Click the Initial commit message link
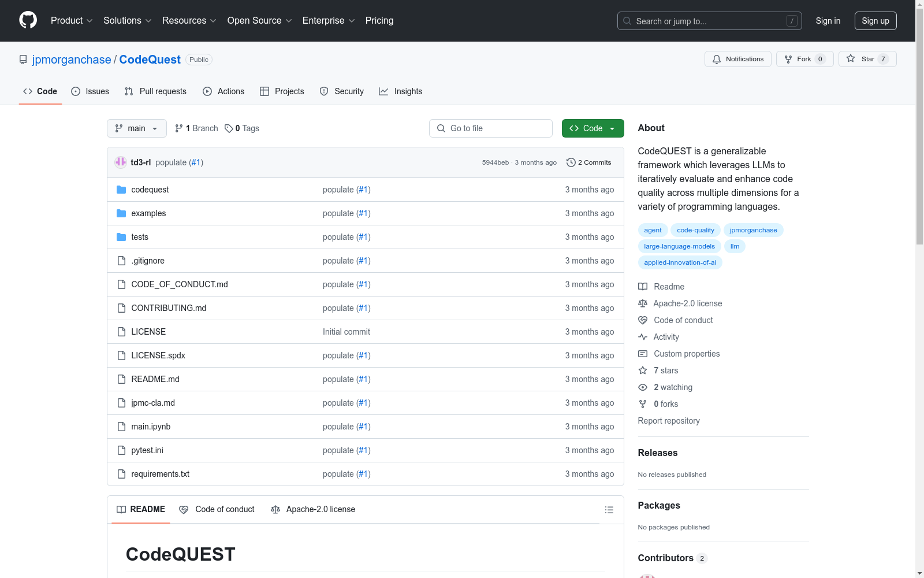Viewport: 924px width, 578px height. pos(346,332)
